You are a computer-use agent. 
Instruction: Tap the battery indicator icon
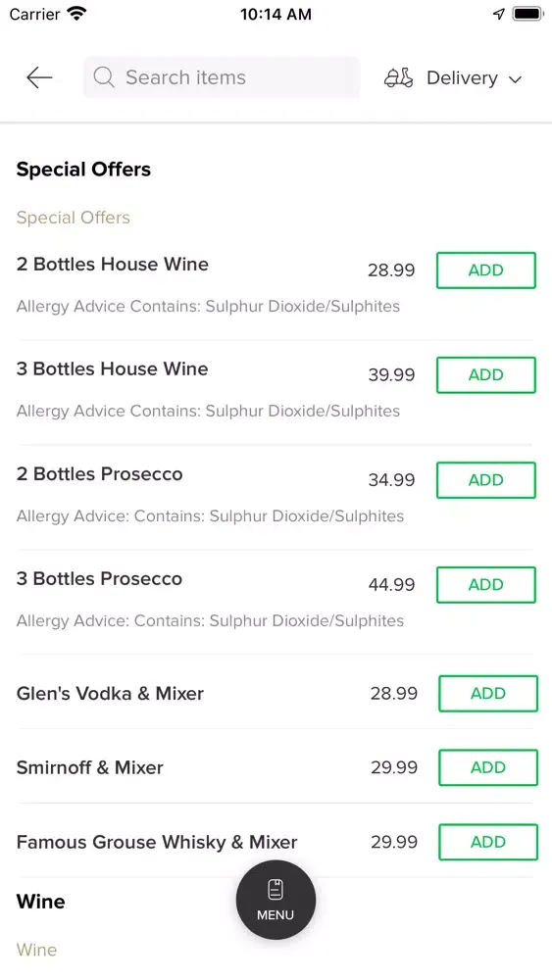[x=528, y=14]
